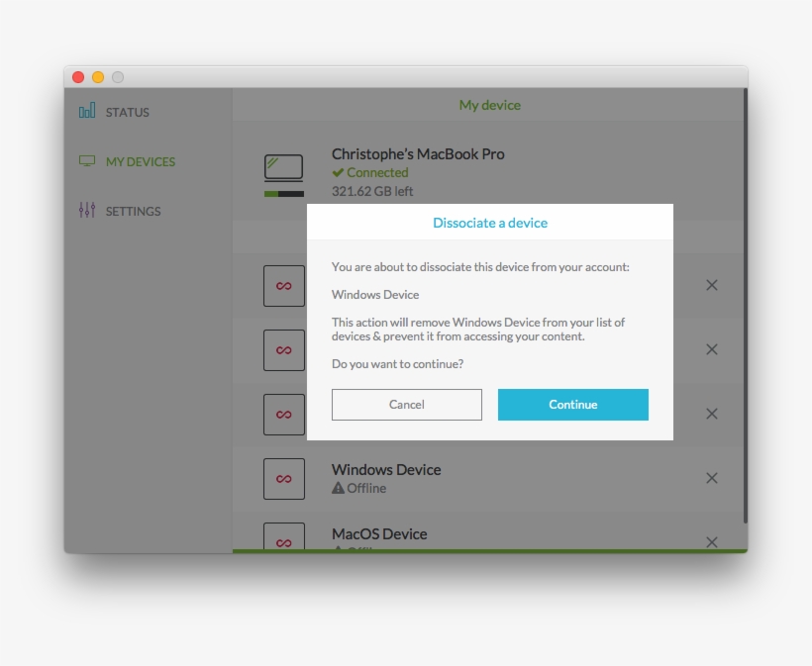Open the STATUS section label
Image resolution: width=812 pixels, height=666 pixels.
pos(128,113)
